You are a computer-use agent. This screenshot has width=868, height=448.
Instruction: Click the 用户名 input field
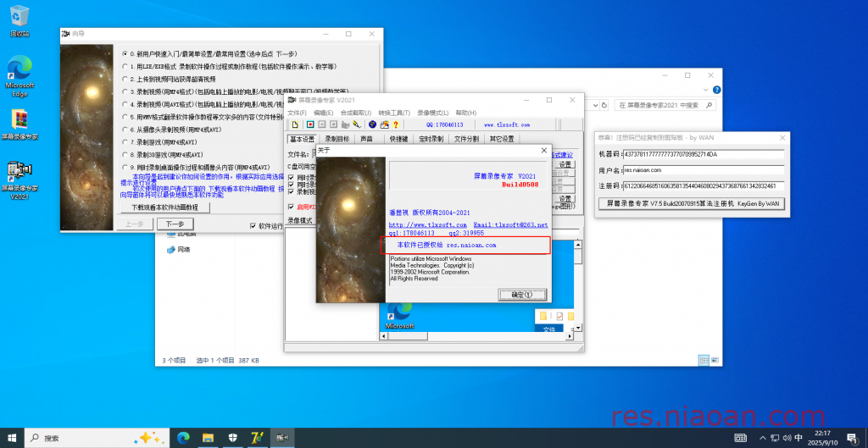pyautogui.click(x=703, y=169)
